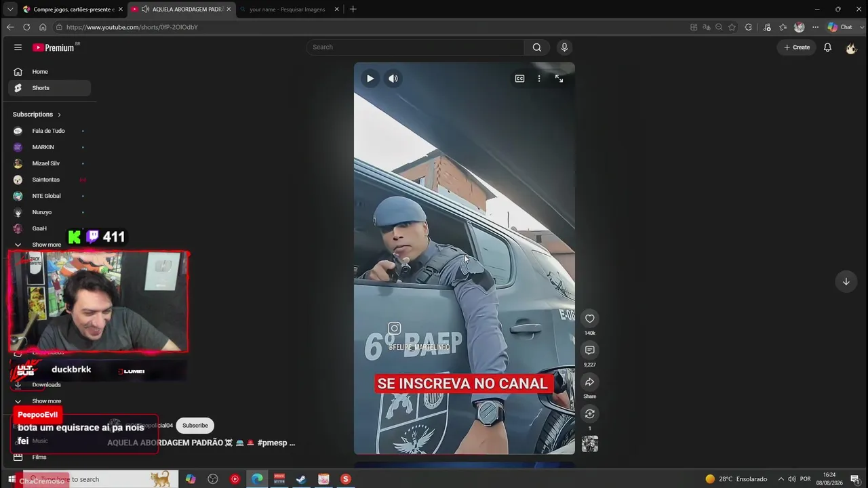Screen dimensions: 868x488
Task: Mute the Shorts video volume
Action: [393, 79]
